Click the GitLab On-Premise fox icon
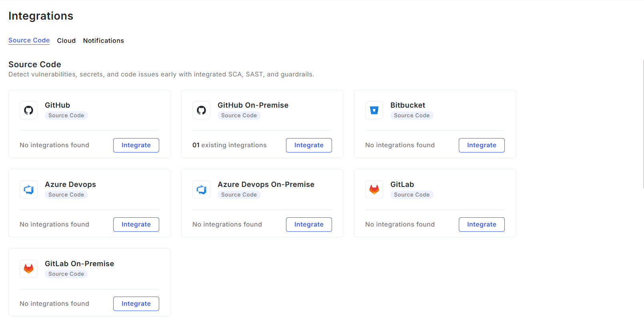Viewport: 644px width, 327px height. (x=28, y=269)
